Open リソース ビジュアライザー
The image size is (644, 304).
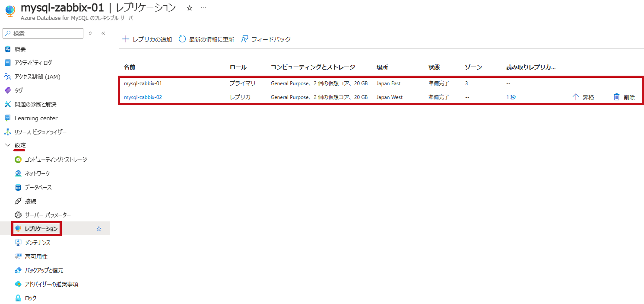[41, 132]
